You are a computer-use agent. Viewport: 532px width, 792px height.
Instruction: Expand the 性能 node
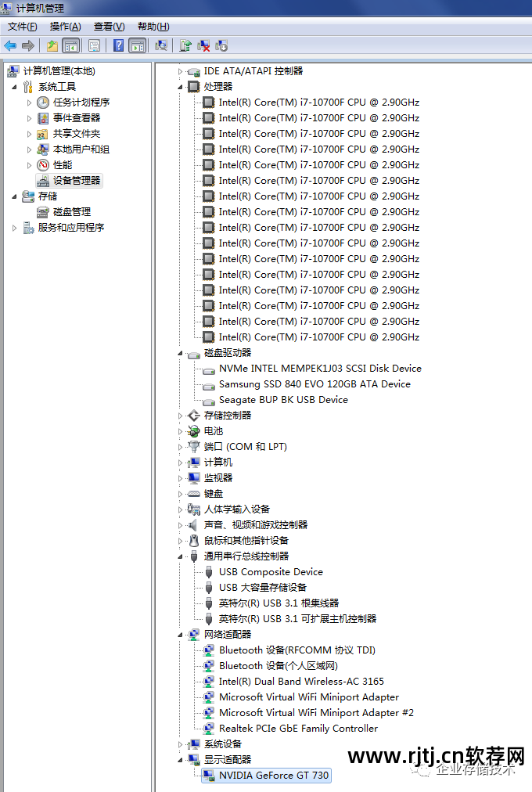29,165
